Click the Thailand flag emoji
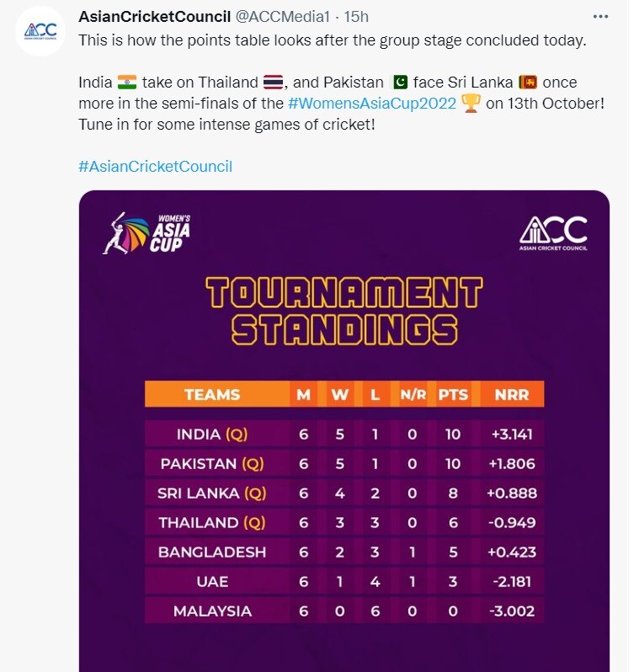634x672 pixels. point(274,83)
